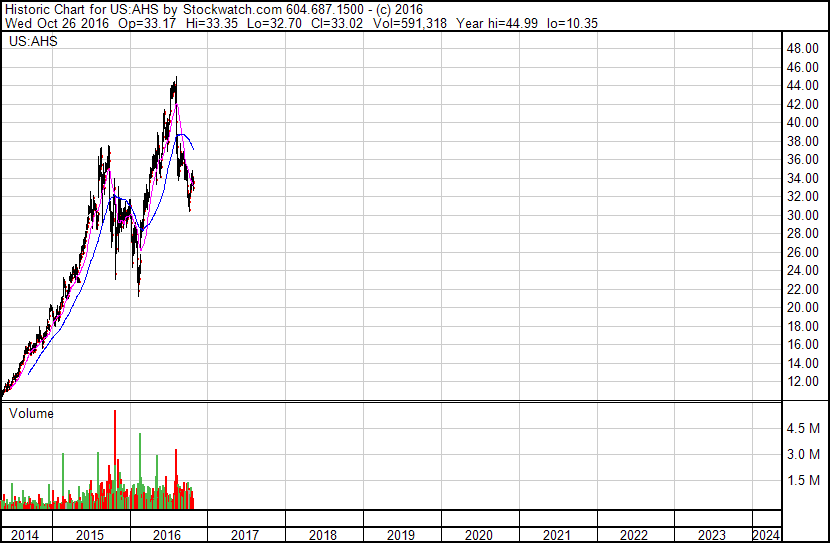This screenshot has width=830, height=543.
Task: Click the Vol=591,318 volume value
Action: (x=410, y=23)
